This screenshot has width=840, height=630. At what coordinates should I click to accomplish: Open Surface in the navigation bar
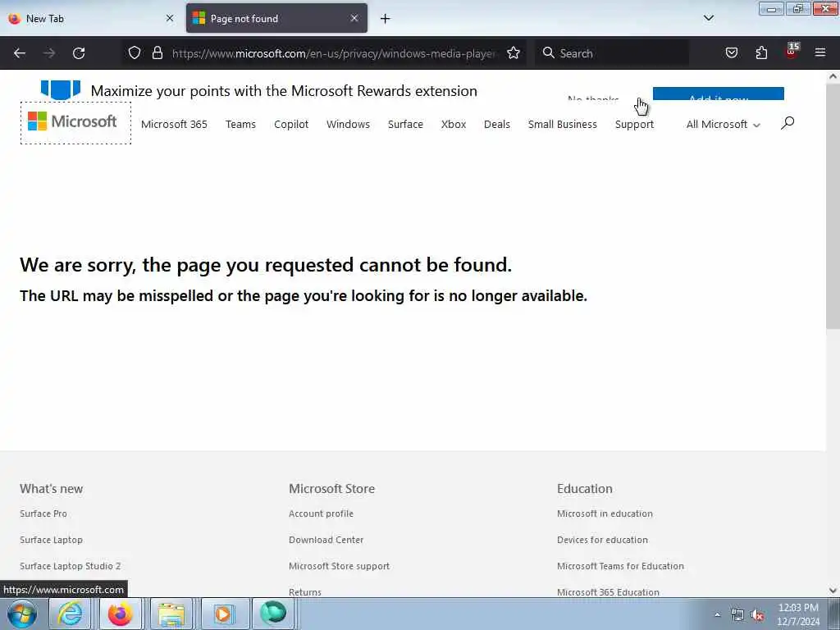point(405,125)
